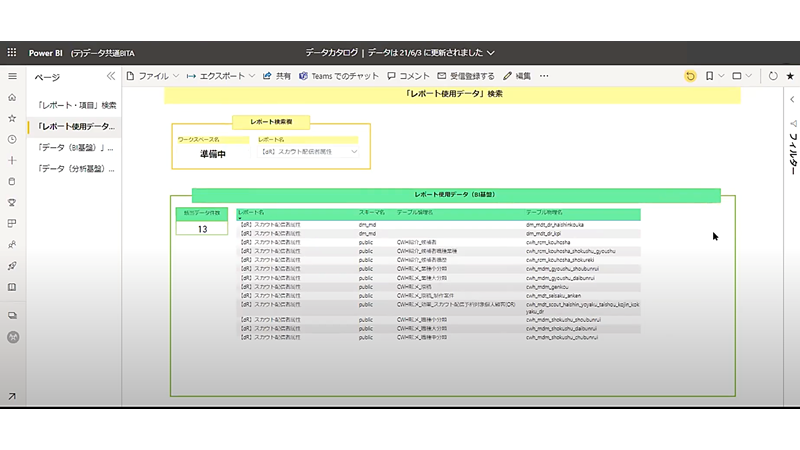Click the cell cwh_mdt_seisaku_anken
This screenshot has height=450, width=800.
[553, 295]
